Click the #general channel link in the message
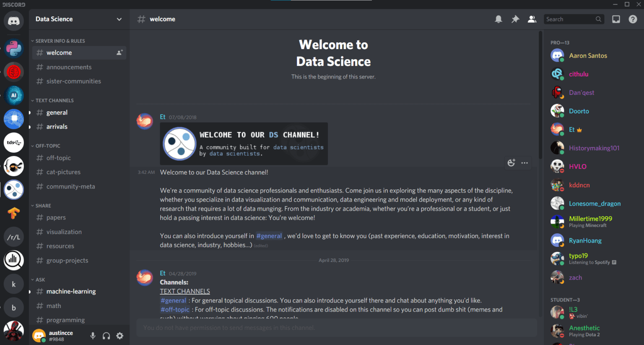The width and height of the screenshot is (644, 345). pyautogui.click(x=269, y=236)
